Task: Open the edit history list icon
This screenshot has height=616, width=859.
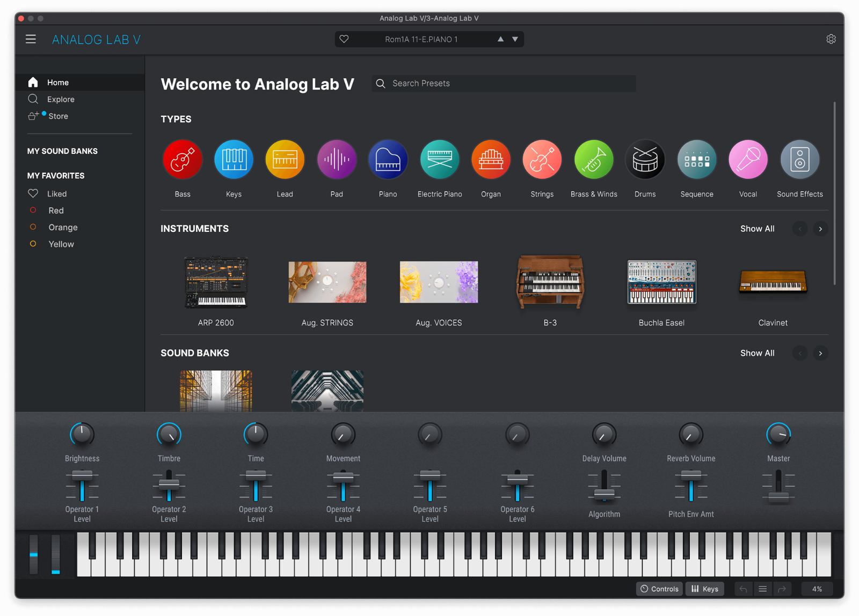Action: point(762,589)
